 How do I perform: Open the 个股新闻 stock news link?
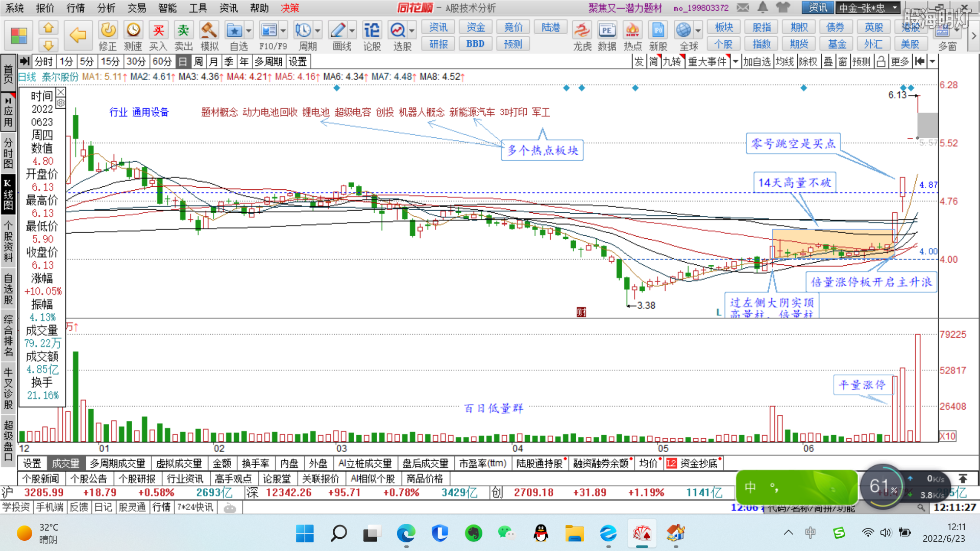tap(41, 479)
